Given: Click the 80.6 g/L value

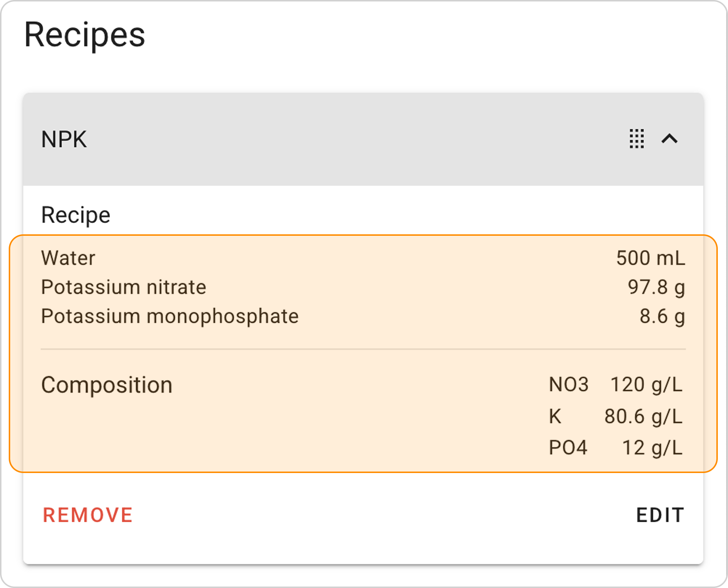Looking at the screenshot, I should click(644, 417).
